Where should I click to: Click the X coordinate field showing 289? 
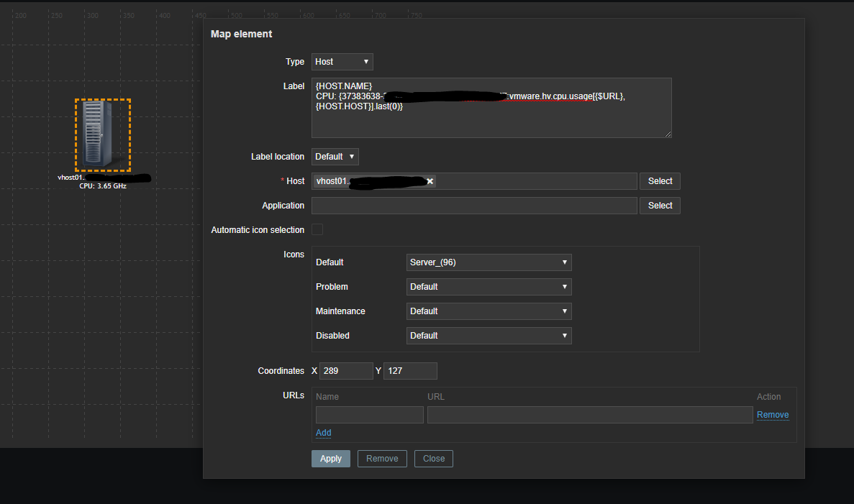pos(346,371)
